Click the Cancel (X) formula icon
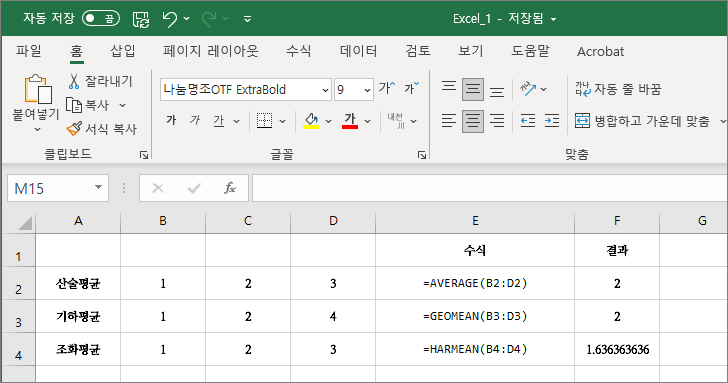 click(158, 188)
